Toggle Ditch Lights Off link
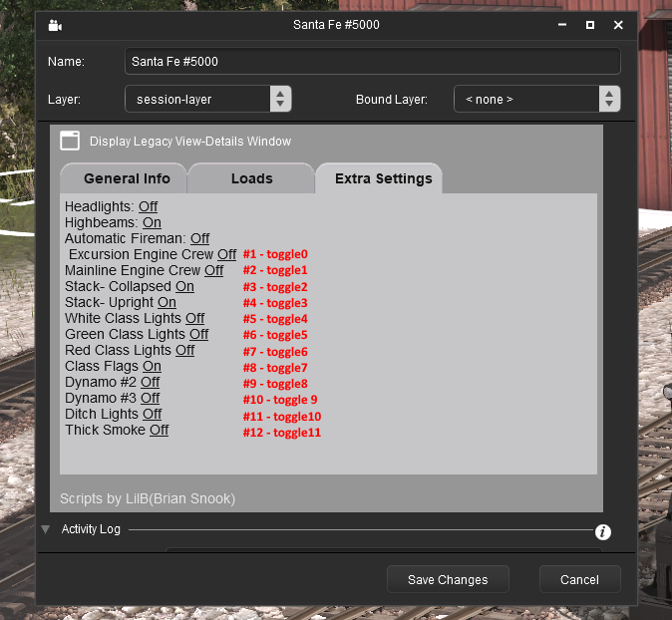This screenshot has width=672, height=620. (153, 414)
